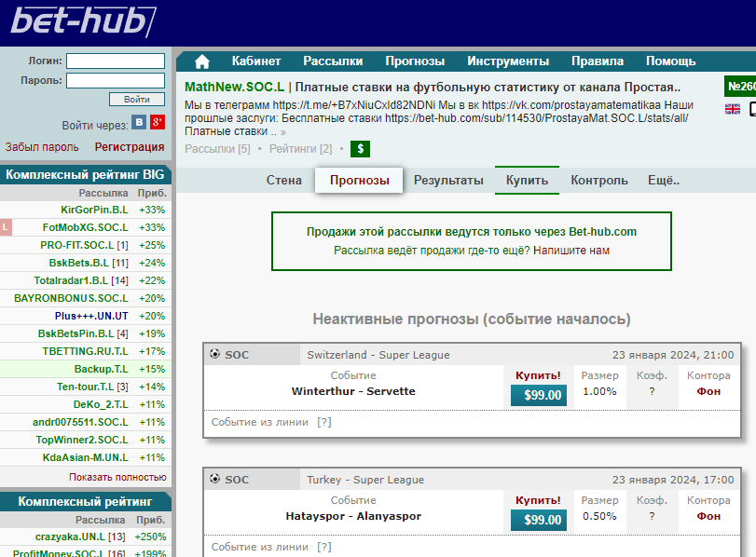756x557 pixels.
Task: Click the "Забыл пароль" link
Action: click(x=42, y=147)
